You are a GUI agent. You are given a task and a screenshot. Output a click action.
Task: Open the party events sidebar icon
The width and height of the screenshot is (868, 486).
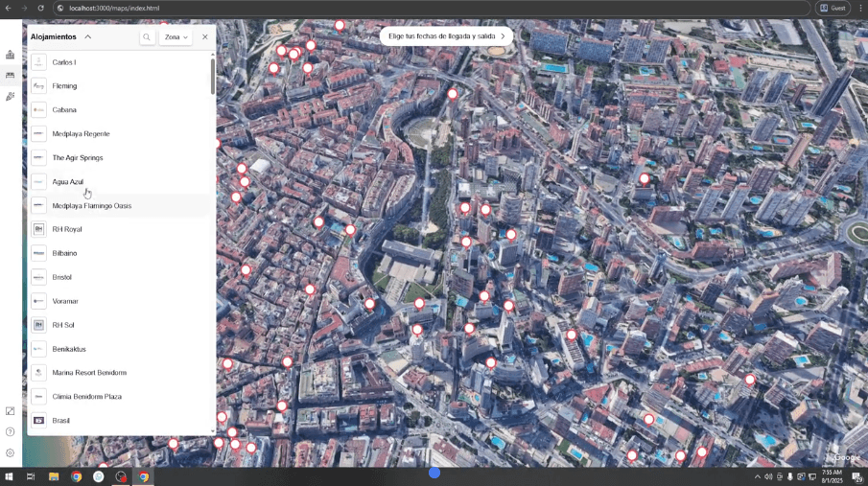(x=10, y=97)
